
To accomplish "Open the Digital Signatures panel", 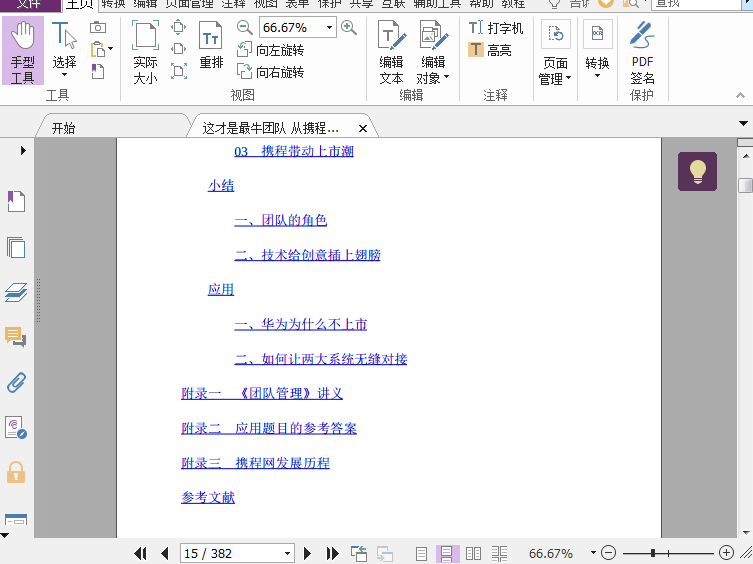I will click(16, 428).
